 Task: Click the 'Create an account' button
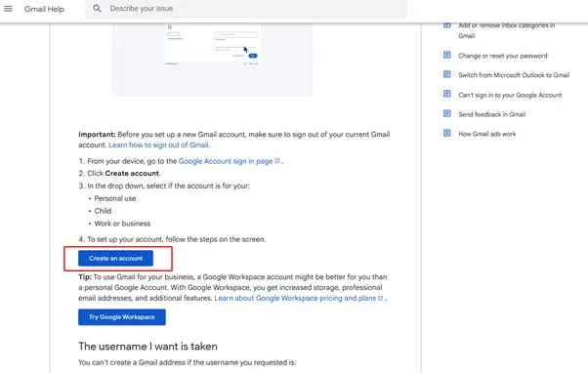tap(115, 259)
